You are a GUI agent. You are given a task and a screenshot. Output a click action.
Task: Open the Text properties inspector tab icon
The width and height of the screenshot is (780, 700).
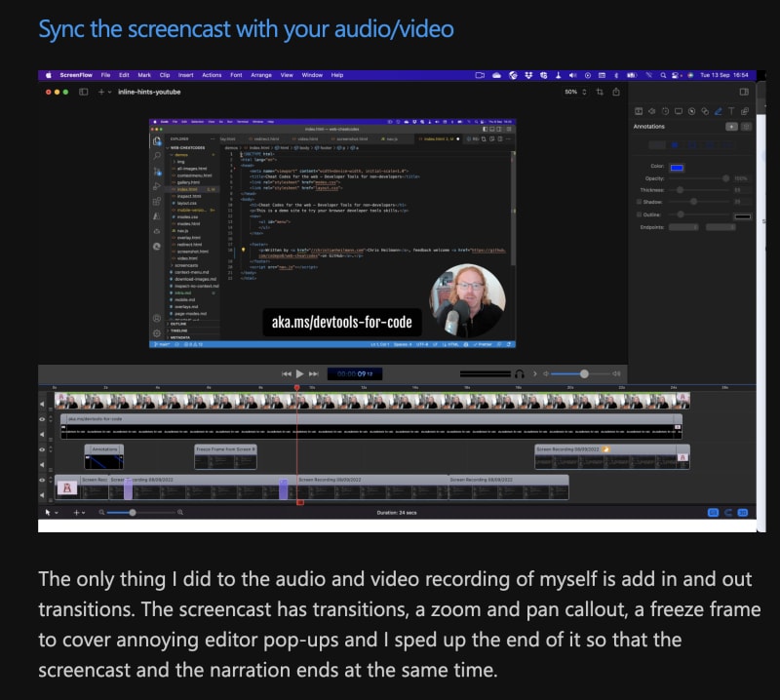point(731,111)
